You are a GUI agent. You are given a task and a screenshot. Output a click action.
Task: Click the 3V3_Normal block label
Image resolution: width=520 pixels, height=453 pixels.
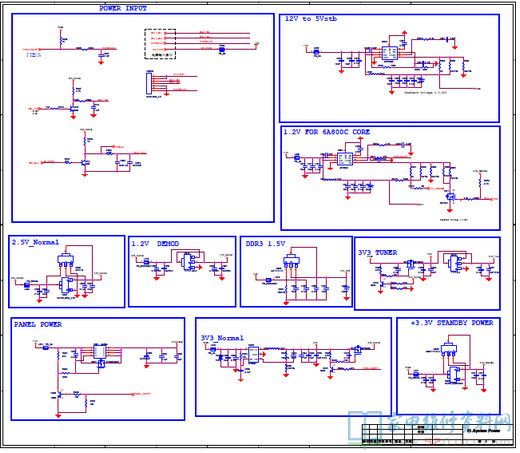coord(222,338)
